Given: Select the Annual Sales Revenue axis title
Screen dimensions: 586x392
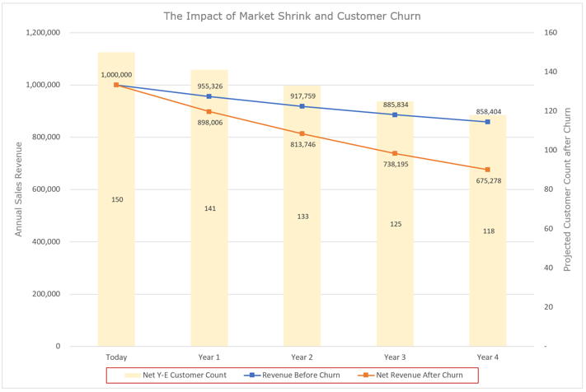Looking at the screenshot, I should coord(18,189).
